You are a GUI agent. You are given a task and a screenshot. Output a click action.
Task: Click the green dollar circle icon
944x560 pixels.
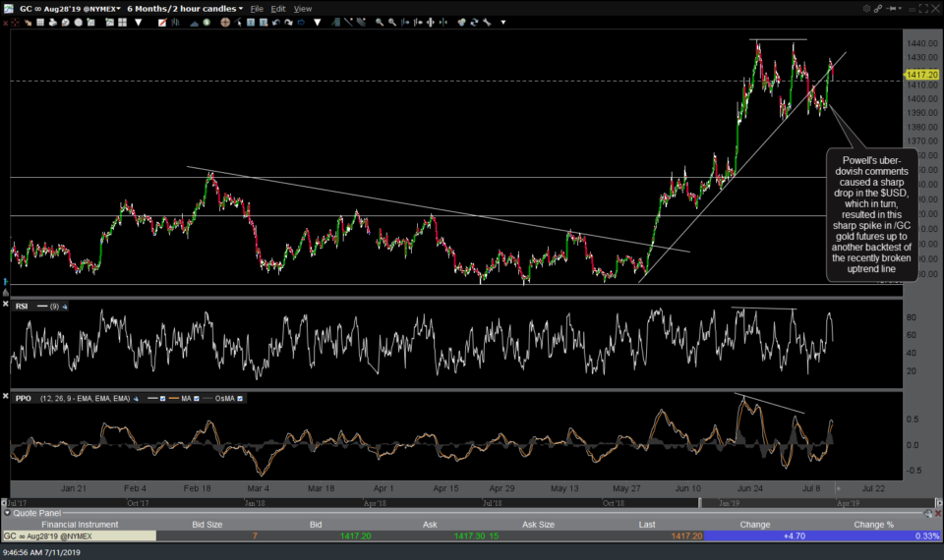pos(206,23)
